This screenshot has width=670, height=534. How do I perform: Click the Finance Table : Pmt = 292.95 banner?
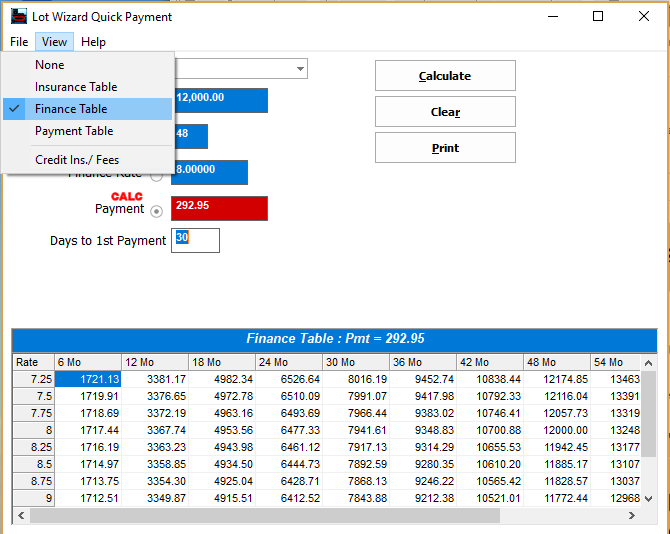click(x=335, y=339)
